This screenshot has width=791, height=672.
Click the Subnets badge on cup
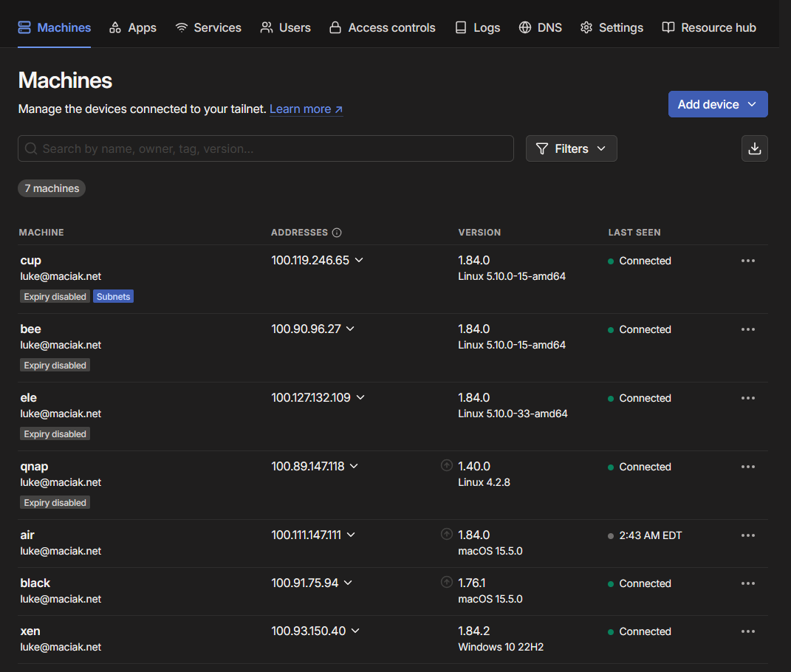pos(113,297)
